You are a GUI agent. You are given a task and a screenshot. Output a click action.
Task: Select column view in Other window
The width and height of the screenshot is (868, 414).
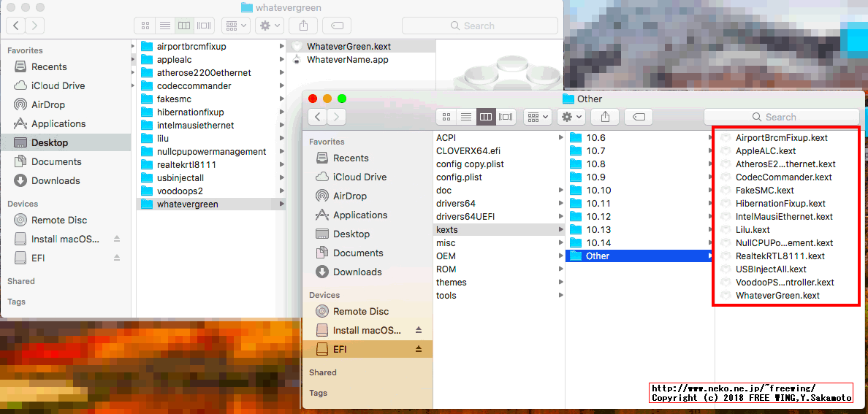pos(486,117)
